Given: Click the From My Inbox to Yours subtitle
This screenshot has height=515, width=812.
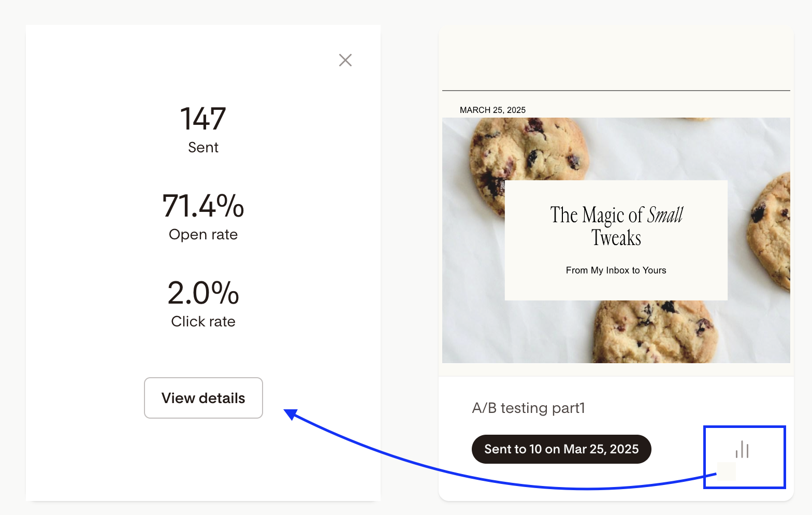Looking at the screenshot, I should pos(616,270).
